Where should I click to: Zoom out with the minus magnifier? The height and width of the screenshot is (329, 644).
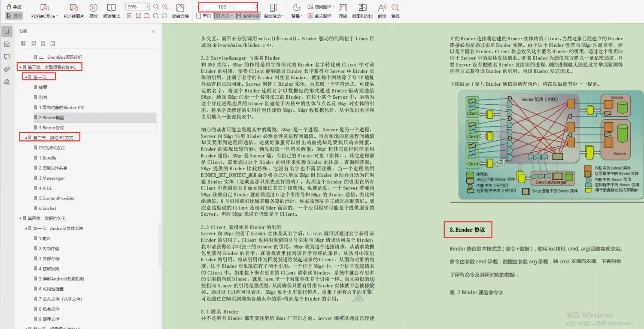click(155, 7)
